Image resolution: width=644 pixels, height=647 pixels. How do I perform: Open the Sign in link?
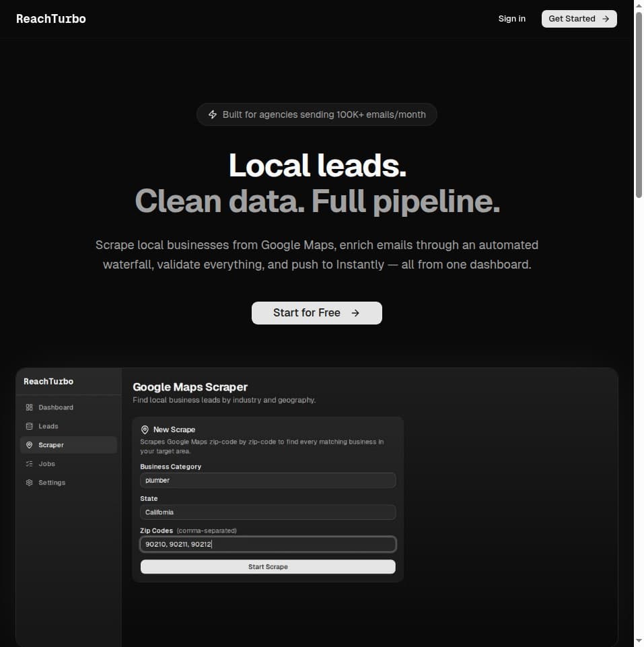(x=511, y=19)
